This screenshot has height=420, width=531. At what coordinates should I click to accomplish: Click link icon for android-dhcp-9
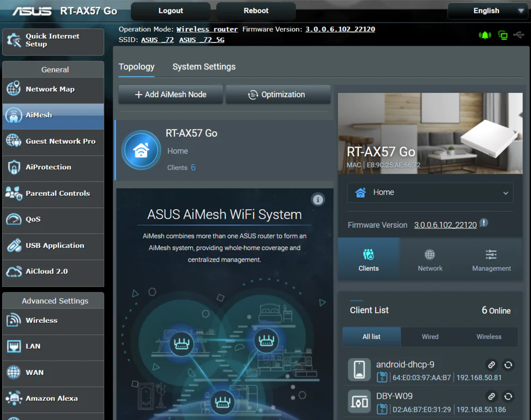[491, 365]
